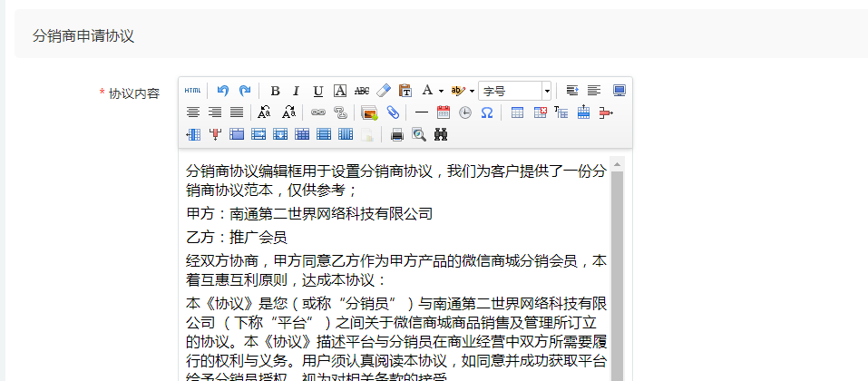
Task: Insert the current time with clock icon
Action: pyautogui.click(x=465, y=113)
